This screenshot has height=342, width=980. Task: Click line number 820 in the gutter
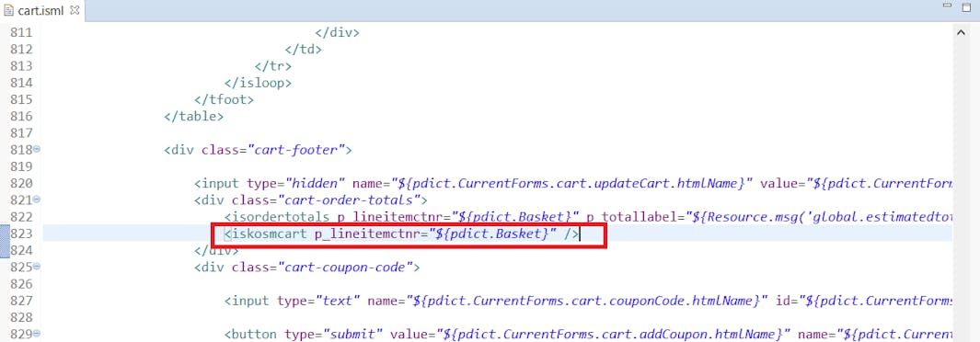21,184
